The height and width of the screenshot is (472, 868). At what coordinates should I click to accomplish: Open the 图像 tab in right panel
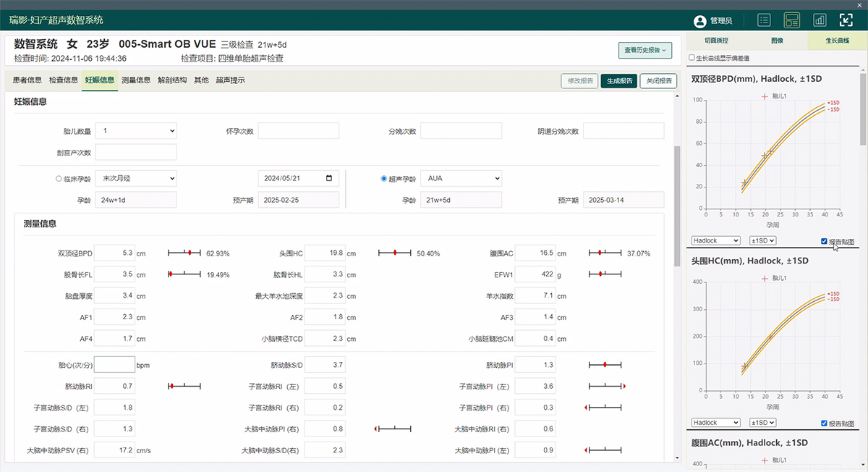pos(777,41)
